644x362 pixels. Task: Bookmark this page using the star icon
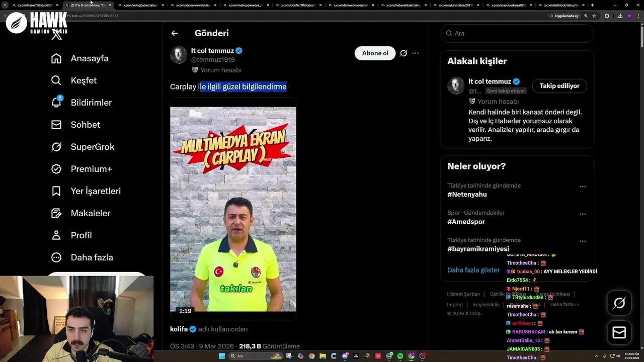(594, 16)
